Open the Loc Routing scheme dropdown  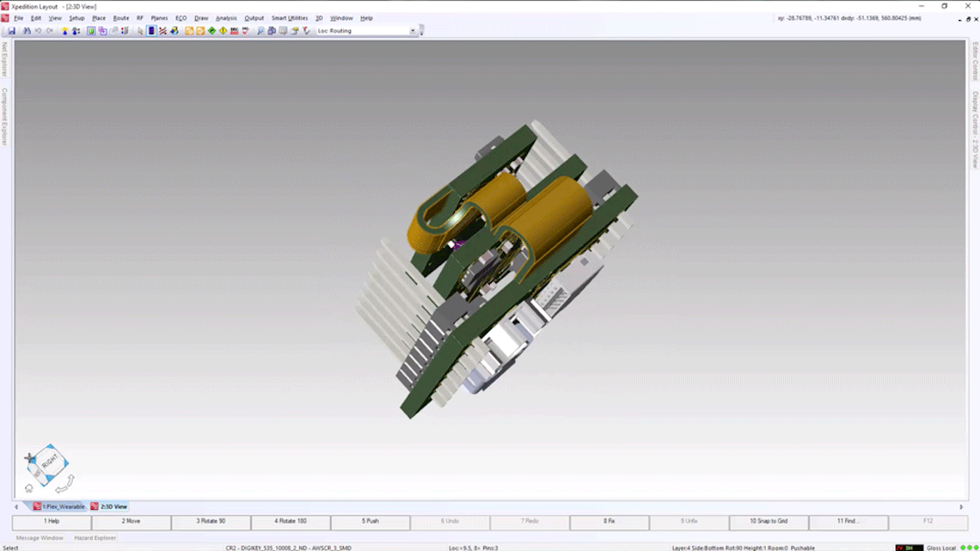(x=412, y=30)
